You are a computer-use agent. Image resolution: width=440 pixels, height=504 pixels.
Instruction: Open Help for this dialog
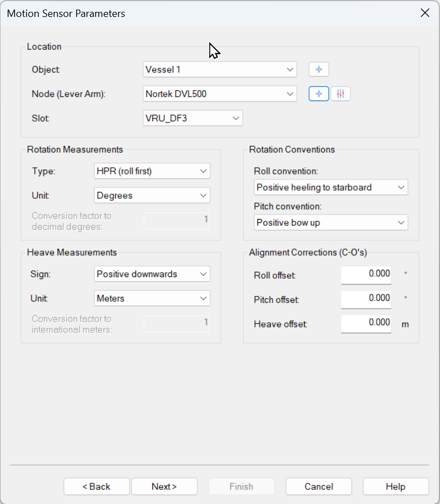[x=395, y=487]
